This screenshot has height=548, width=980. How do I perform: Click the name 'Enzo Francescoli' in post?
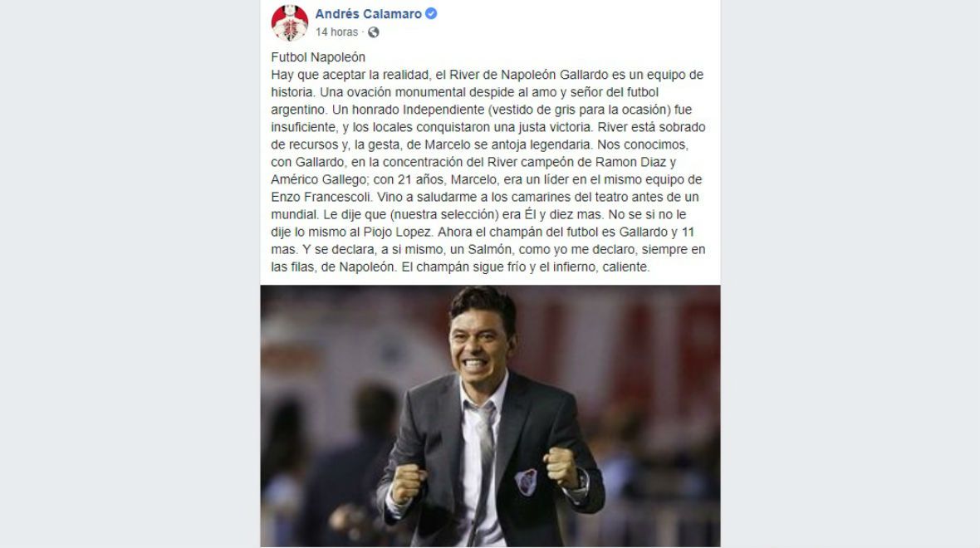pyautogui.click(x=322, y=197)
